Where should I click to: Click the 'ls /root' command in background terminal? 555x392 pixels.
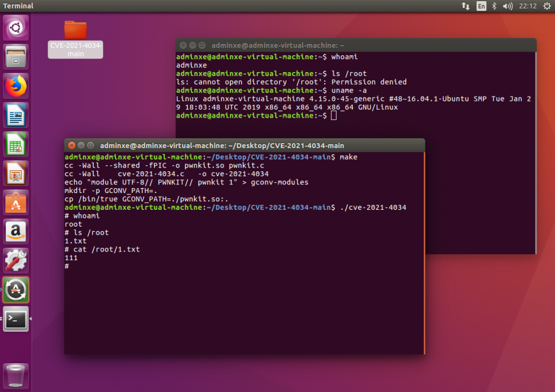349,74
